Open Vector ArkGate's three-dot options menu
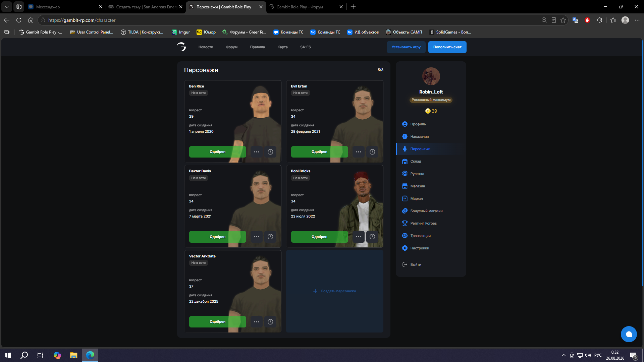 pyautogui.click(x=257, y=322)
